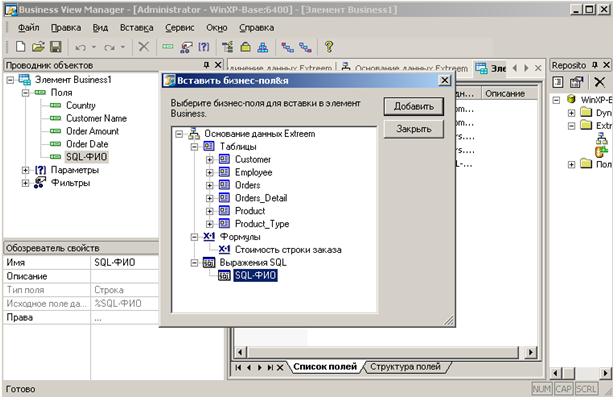Select the Customer Name field
Viewport: 616px width, 400px height.
click(x=96, y=118)
